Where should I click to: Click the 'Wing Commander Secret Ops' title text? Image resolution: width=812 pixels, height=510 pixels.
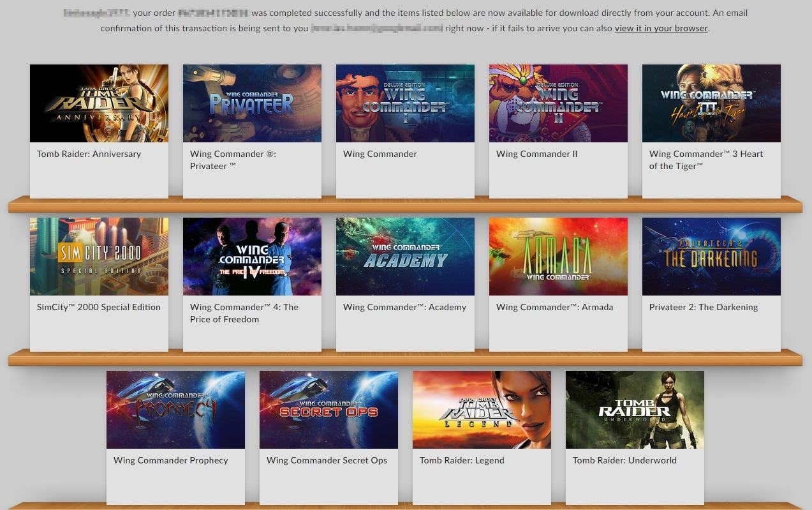click(x=327, y=460)
